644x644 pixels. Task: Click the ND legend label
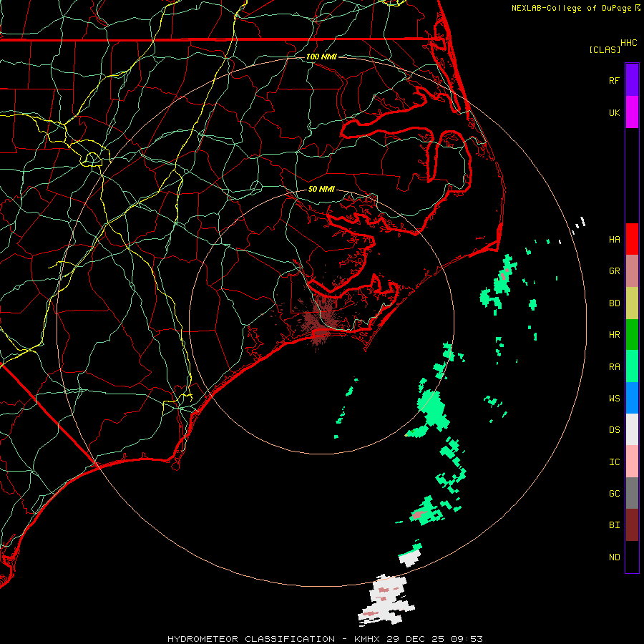point(614,557)
